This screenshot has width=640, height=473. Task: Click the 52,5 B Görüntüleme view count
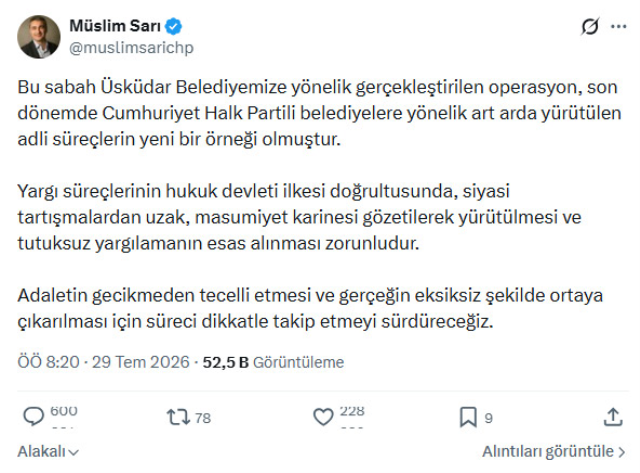(x=273, y=362)
